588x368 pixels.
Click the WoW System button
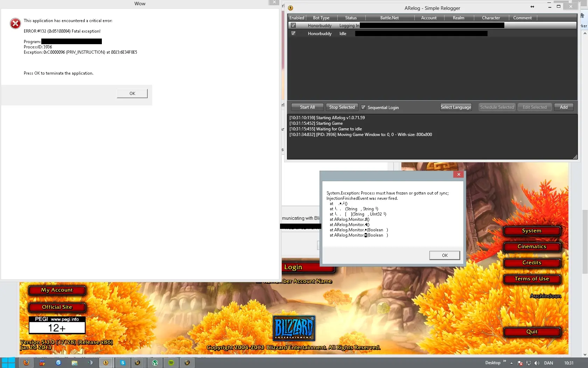(532, 231)
